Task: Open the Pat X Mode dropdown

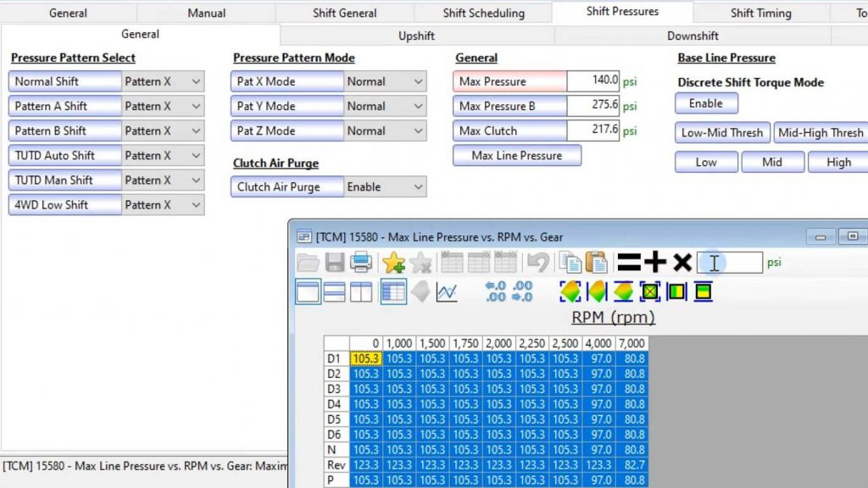Action: tap(385, 81)
